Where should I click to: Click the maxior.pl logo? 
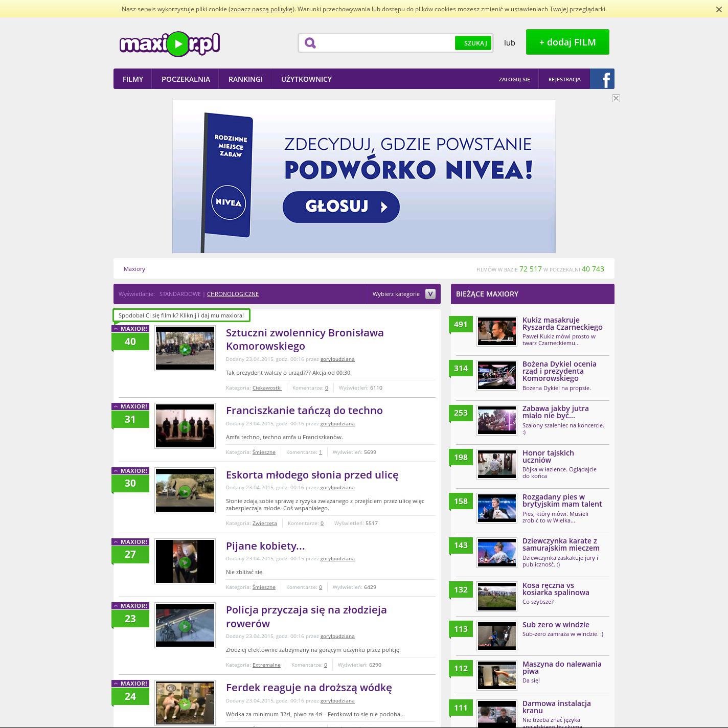[x=170, y=44]
